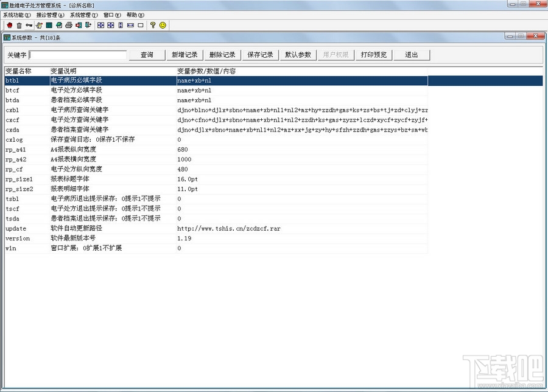This screenshot has height=392, width=548.
Task: Click the application title bar icon
Action: coord(4,5)
